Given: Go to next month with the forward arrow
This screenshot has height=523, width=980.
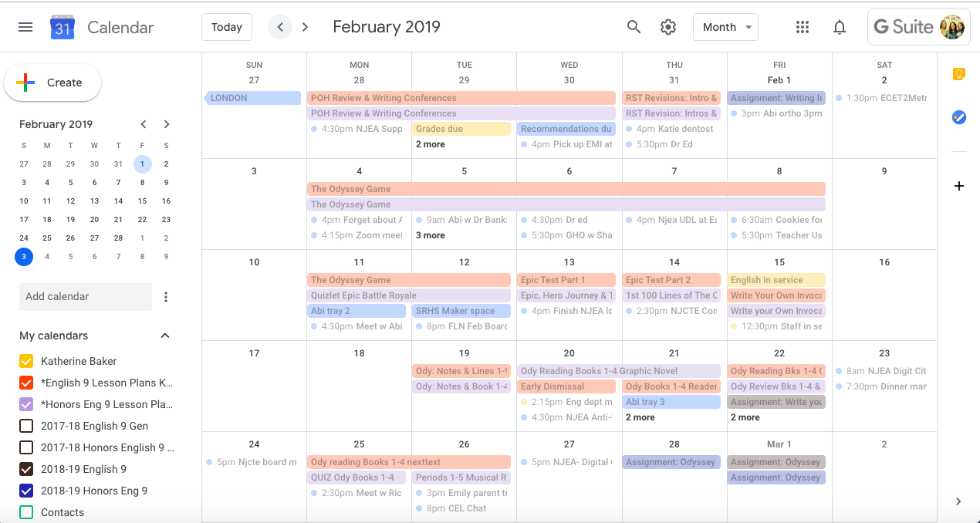Looking at the screenshot, I should (x=305, y=26).
